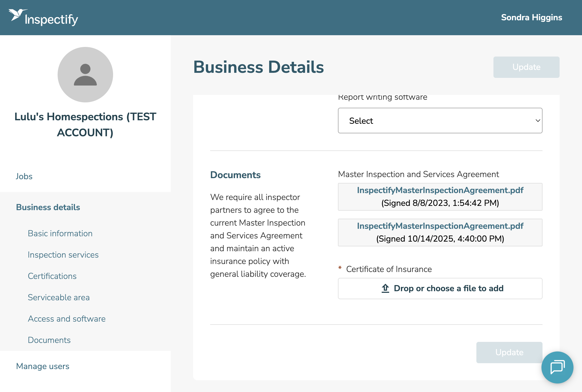The width and height of the screenshot is (582, 392).
Task: Jump to Documents sidebar link
Action: pyautogui.click(x=49, y=340)
